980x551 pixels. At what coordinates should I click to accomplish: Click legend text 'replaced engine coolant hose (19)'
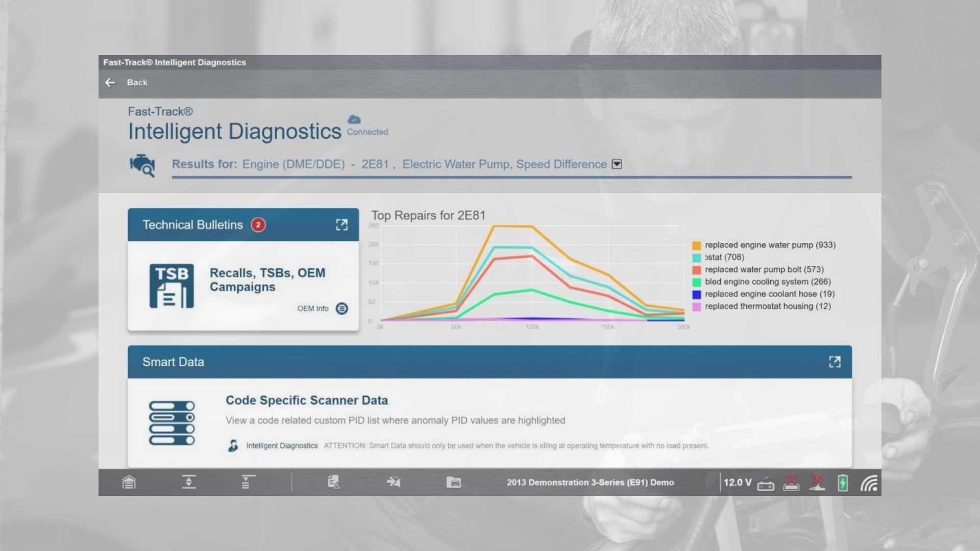pos(770,294)
